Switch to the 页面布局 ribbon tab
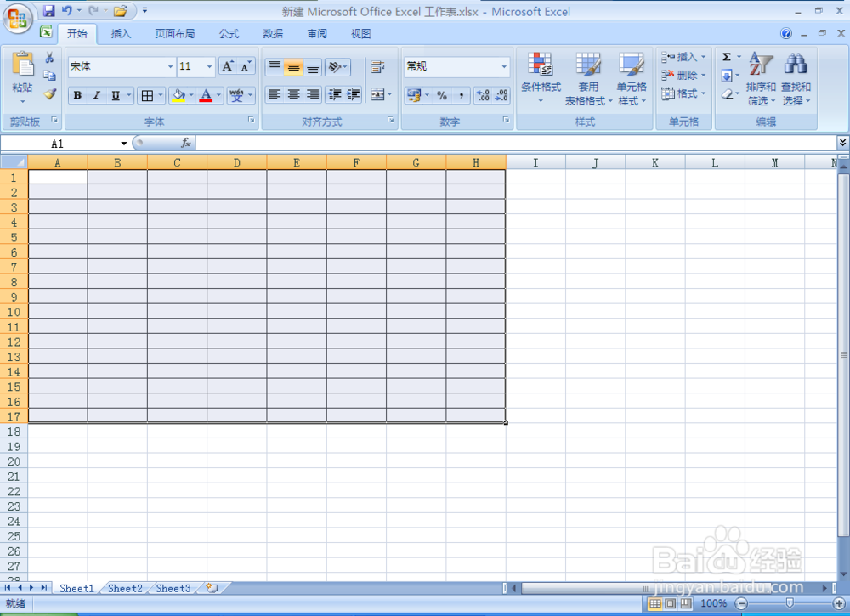The width and height of the screenshot is (850, 616). click(174, 34)
